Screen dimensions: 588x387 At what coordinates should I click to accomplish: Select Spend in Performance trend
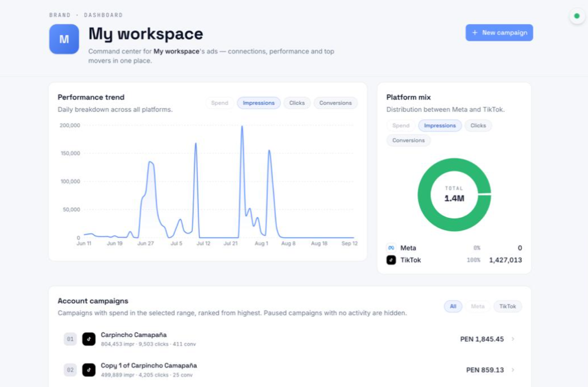click(219, 103)
